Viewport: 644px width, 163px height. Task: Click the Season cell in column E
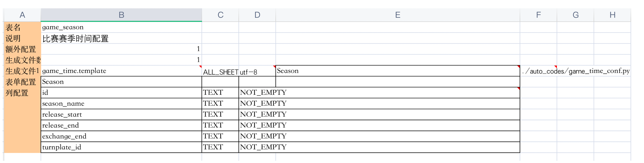(x=398, y=71)
